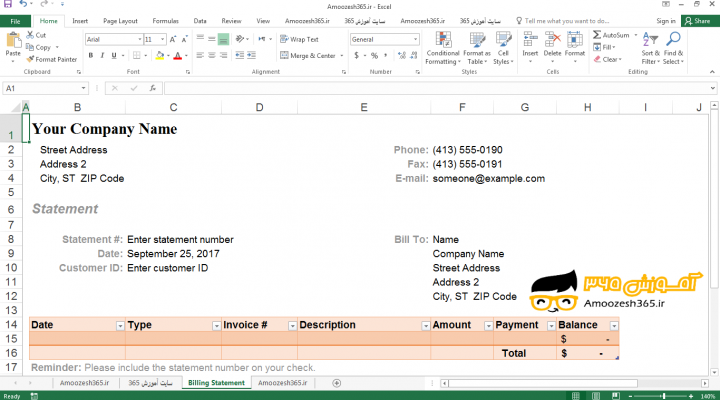The image size is (720, 400).
Task: Decrease font size with the small A button
Action: [185, 39]
